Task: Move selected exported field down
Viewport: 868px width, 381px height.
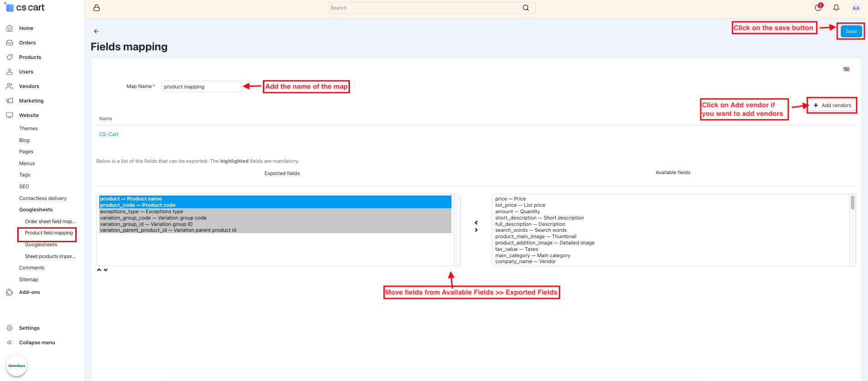Action: pyautogui.click(x=106, y=270)
